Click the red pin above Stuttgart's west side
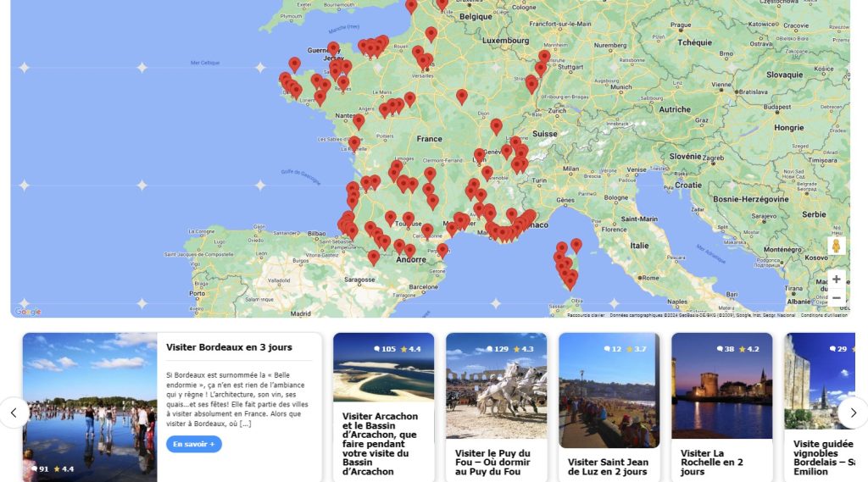The width and height of the screenshot is (868, 482). (x=544, y=57)
